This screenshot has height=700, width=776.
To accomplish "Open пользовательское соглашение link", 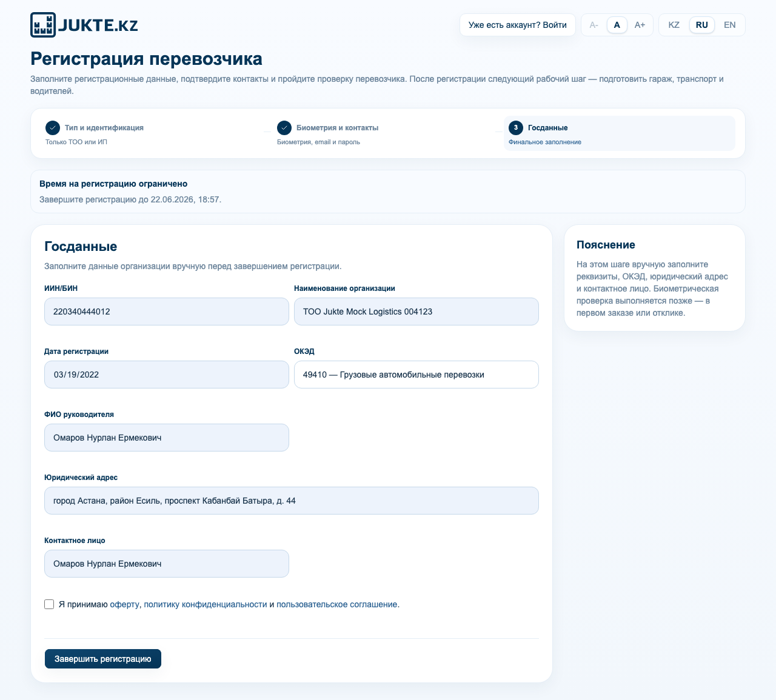I will pos(336,604).
